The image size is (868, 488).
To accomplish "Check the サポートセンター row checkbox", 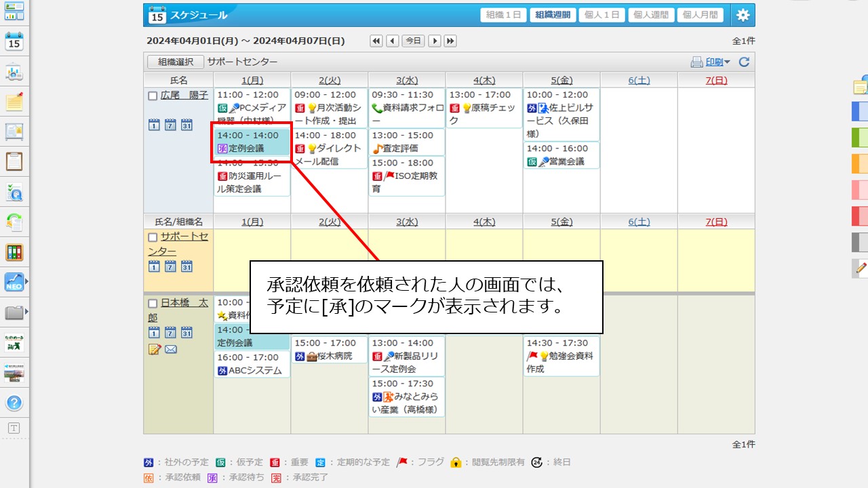I will coord(153,237).
